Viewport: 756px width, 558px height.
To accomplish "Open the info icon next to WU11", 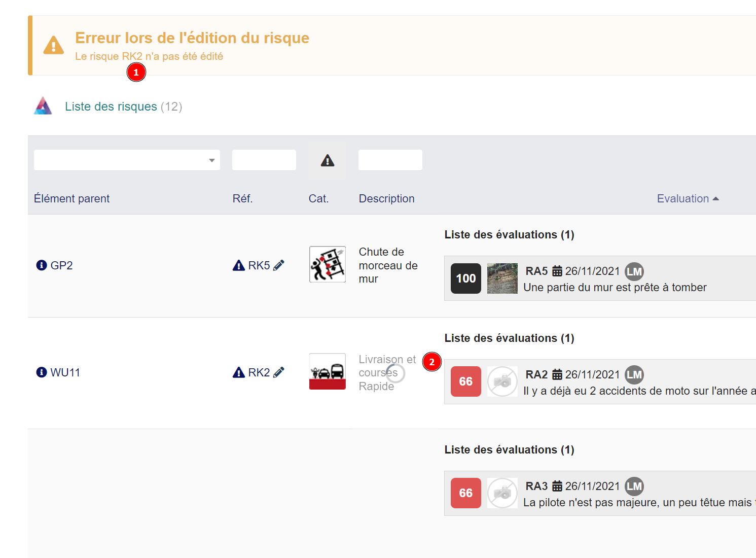I will [x=41, y=372].
